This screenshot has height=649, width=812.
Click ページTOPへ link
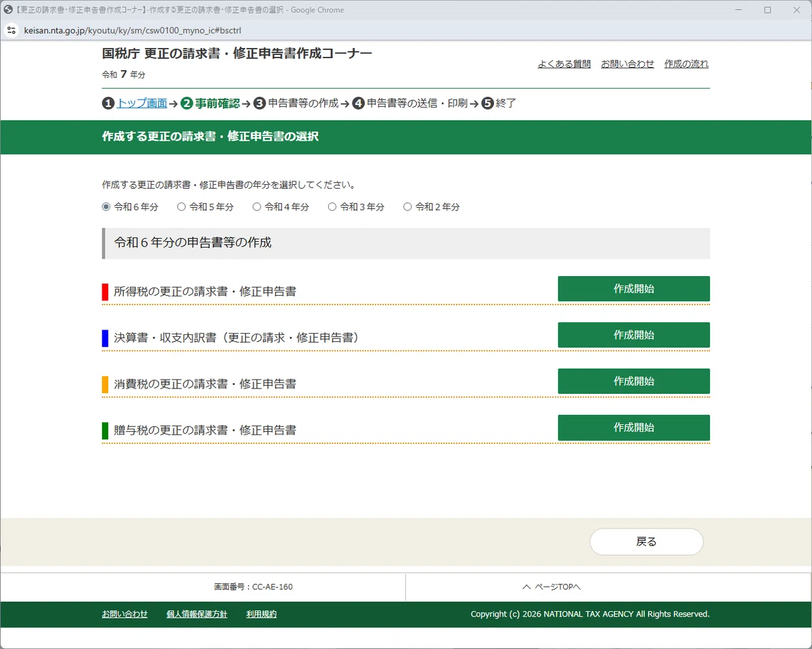coord(551,587)
